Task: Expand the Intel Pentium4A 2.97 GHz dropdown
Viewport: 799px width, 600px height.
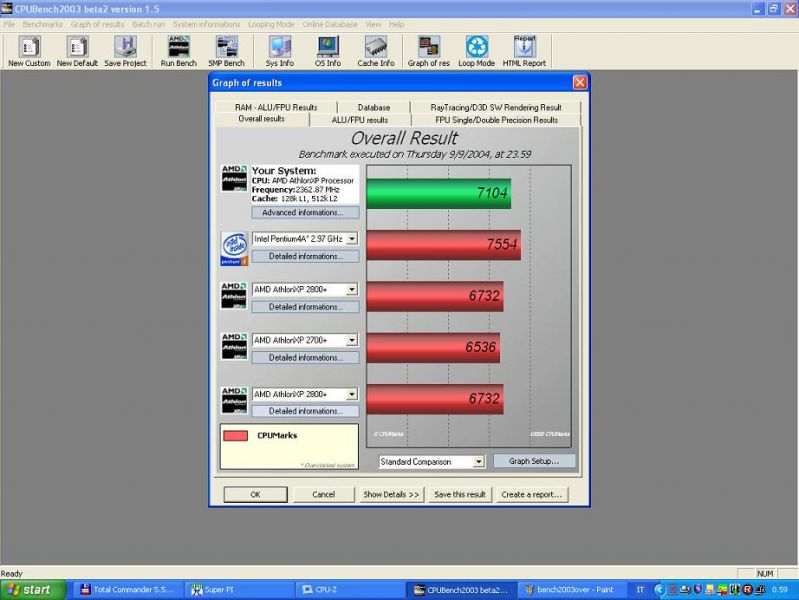Action: (352, 239)
